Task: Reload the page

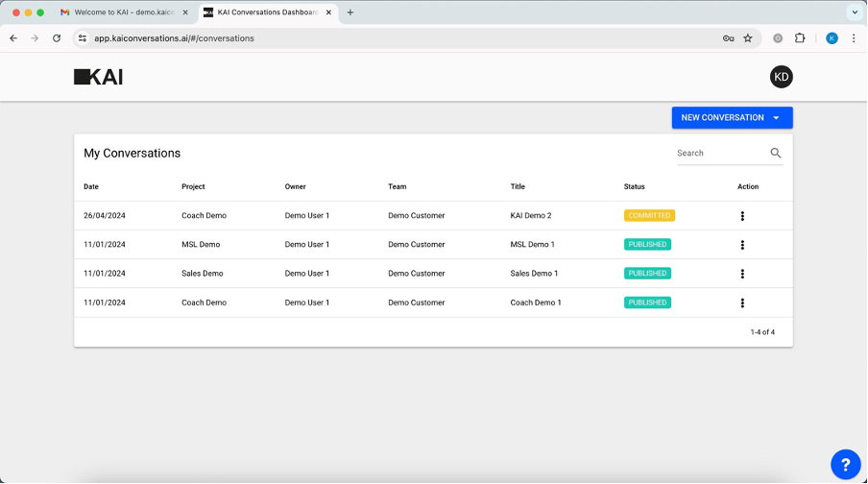Action: (x=57, y=38)
